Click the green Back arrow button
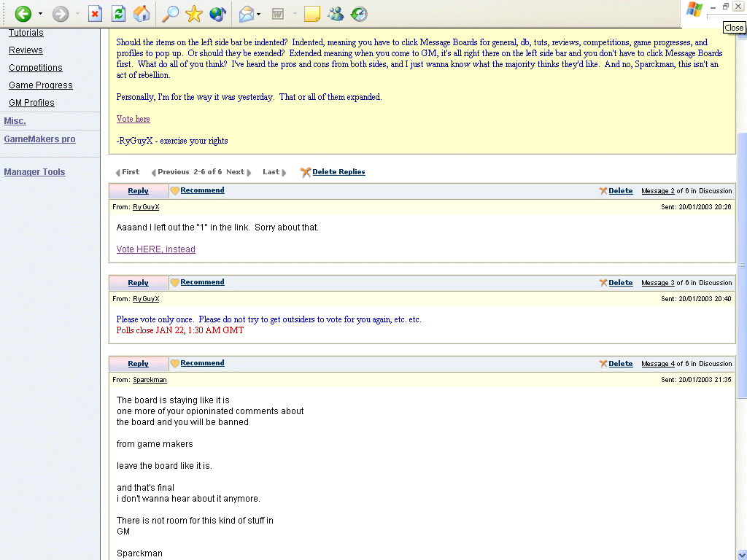The image size is (747, 560). (23, 14)
